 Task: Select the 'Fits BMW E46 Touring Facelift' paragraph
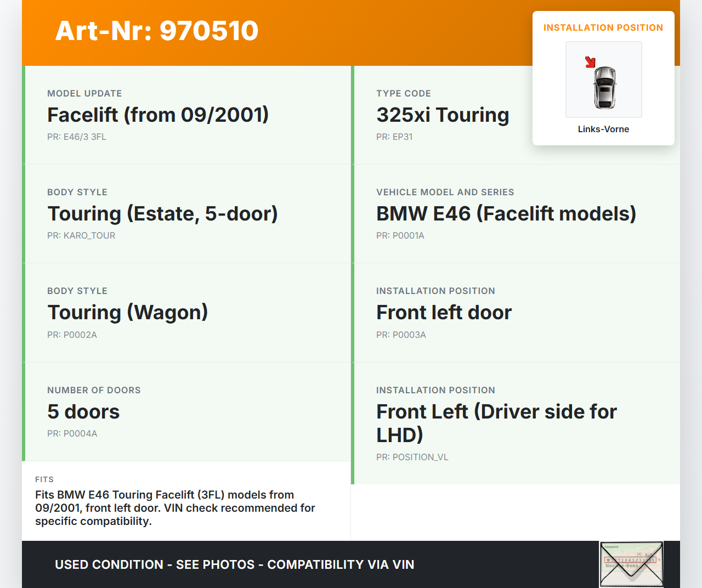tap(175, 508)
